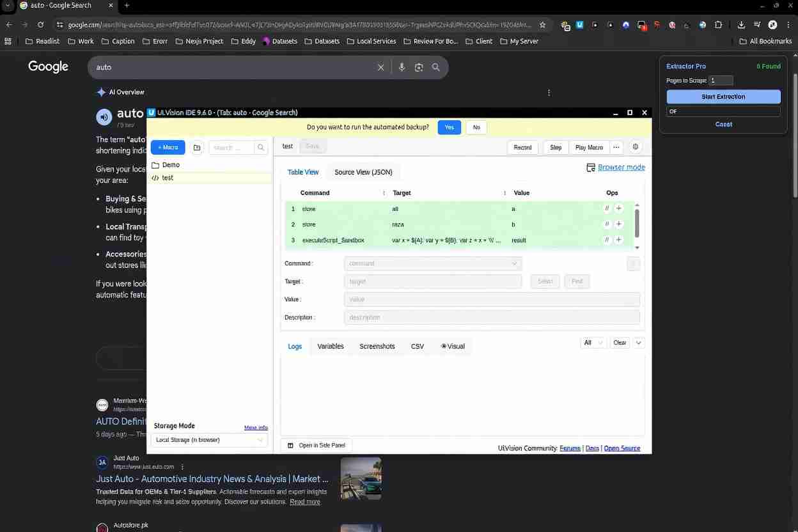Click the Google logo
The width and height of the screenshot is (798, 532).
click(x=48, y=66)
